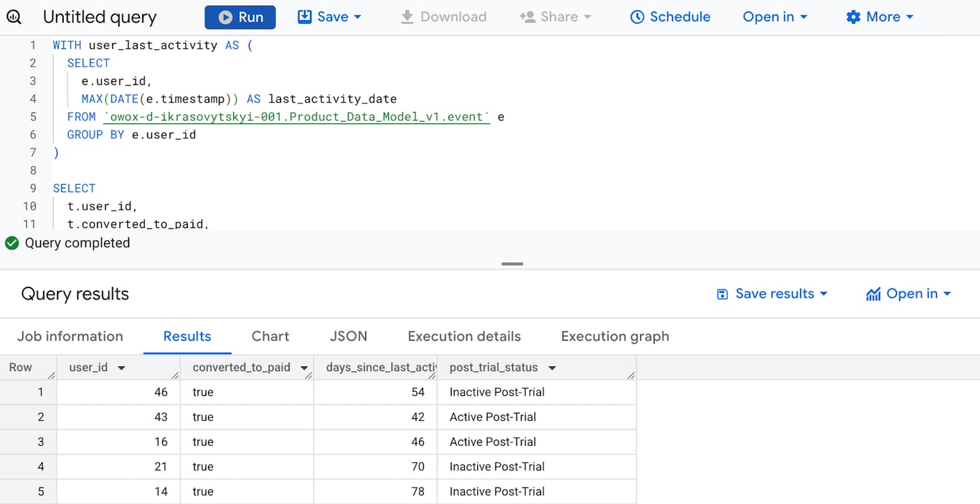Viewport: 980px width, 504px height.
Task: Click the pane resize handle between editor and results
Action: (x=512, y=264)
